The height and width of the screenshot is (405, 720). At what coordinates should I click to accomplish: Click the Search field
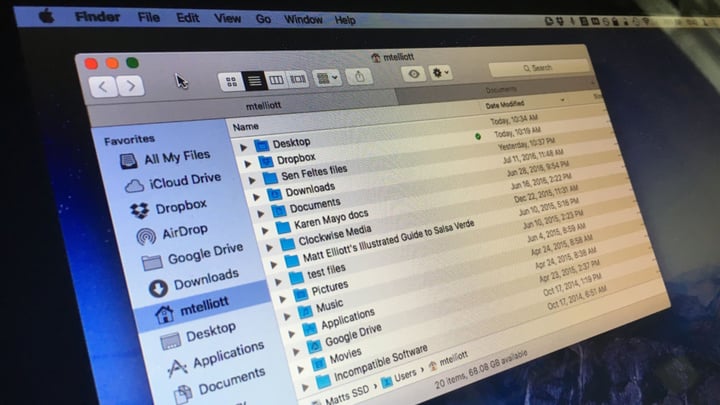(538, 68)
